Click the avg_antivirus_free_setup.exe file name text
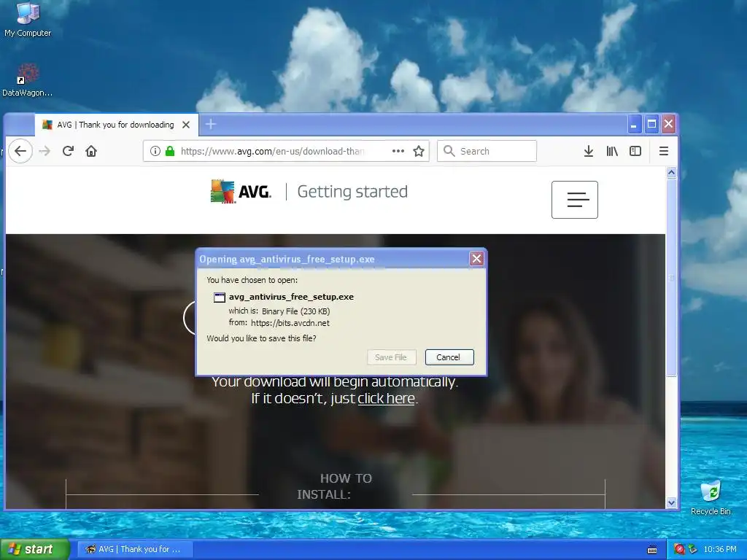Screen dimensions: 747x560 pyautogui.click(x=291, y=297)
